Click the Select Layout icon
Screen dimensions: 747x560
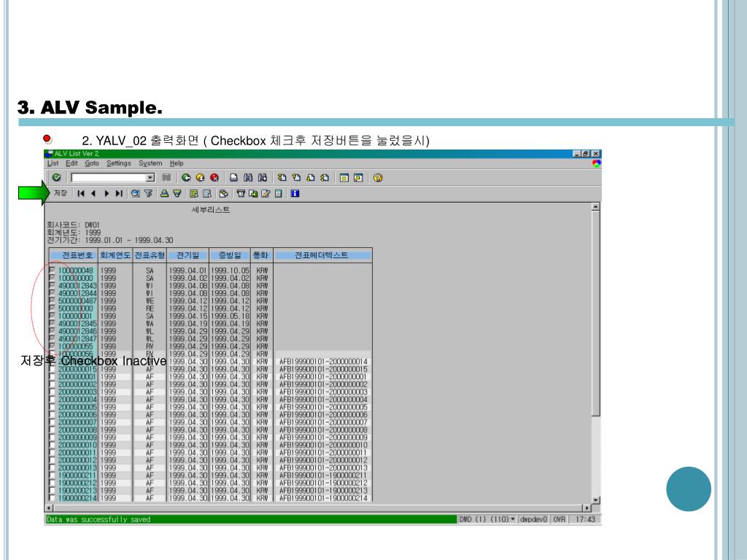pyautogui.click(x=253, y=193)
